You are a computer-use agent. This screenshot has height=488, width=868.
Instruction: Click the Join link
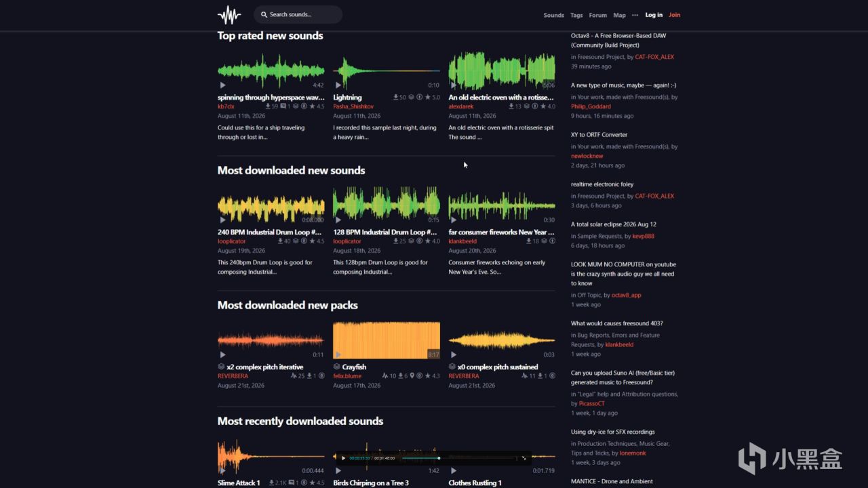(675, 15)
